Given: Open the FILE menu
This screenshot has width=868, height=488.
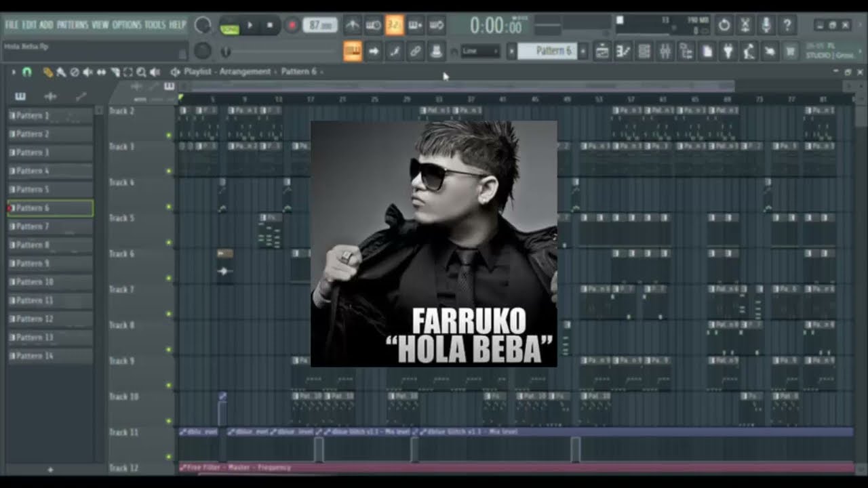Looking at the screenshot, I should pos(12,25).
